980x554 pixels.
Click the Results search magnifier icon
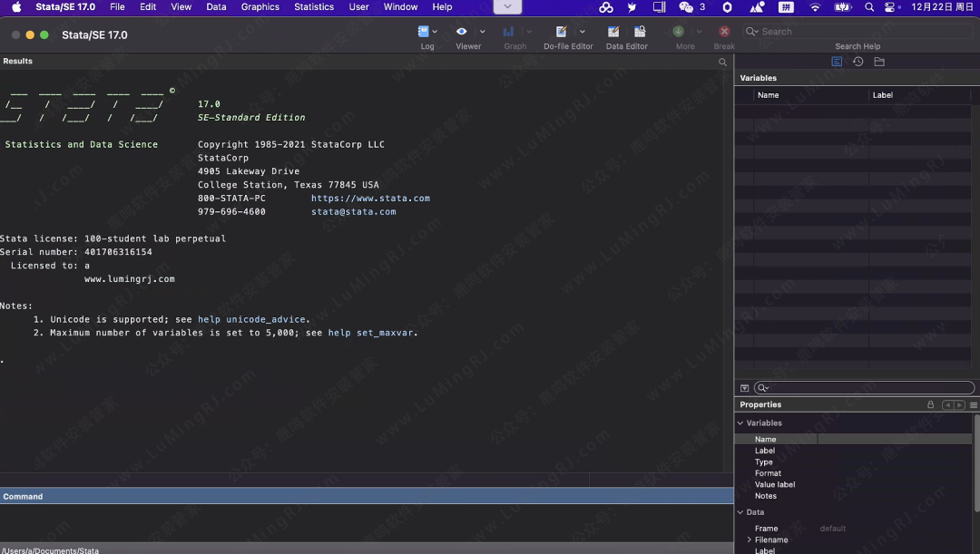click(x=723, y=63)
